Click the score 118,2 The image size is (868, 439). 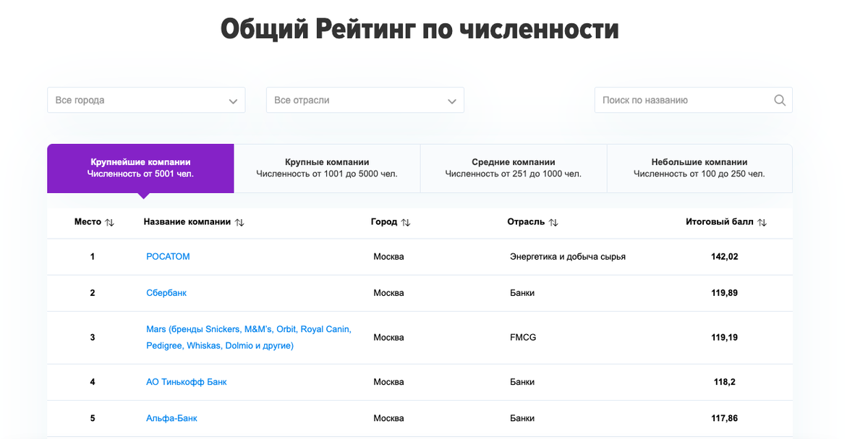(x=724, y=382)
